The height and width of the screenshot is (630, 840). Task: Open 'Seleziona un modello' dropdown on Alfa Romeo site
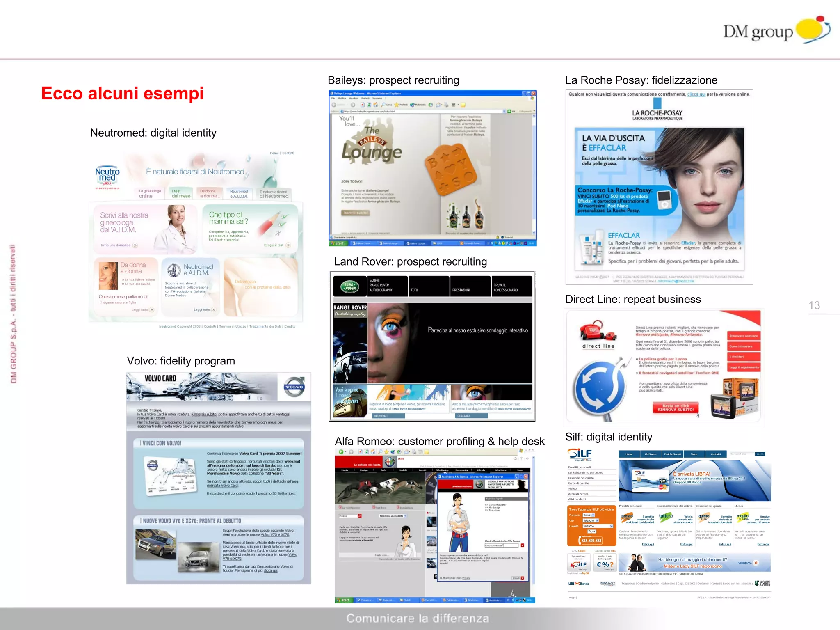[393, 516]
